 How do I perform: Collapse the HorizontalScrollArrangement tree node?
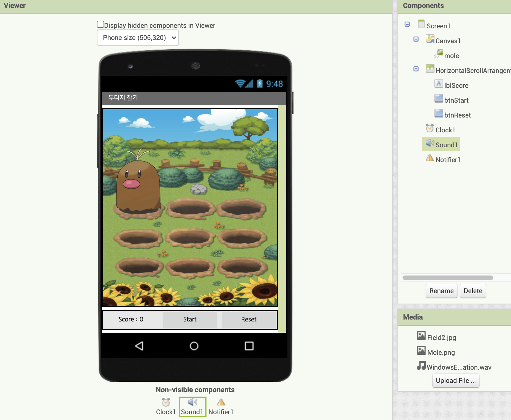coord(416,69)
